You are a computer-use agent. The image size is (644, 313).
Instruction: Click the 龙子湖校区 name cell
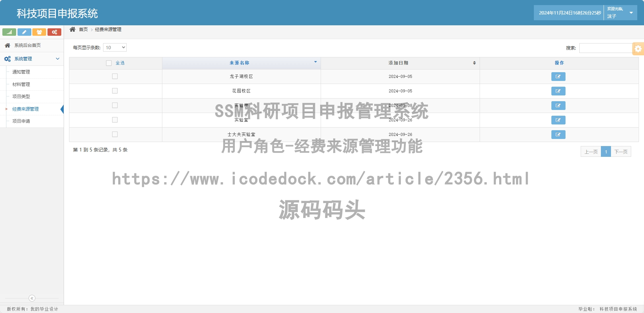(241, 77)
